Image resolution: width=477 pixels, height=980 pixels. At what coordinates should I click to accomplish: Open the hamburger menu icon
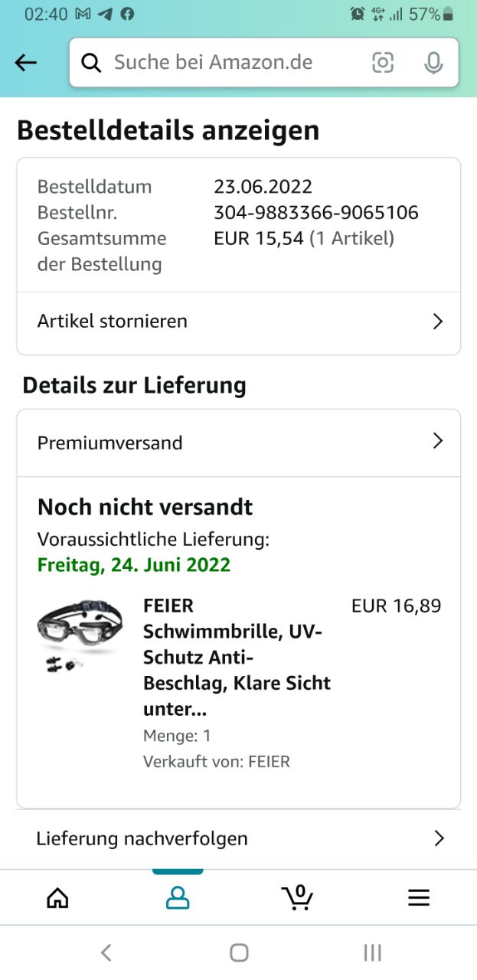(419, 897)
